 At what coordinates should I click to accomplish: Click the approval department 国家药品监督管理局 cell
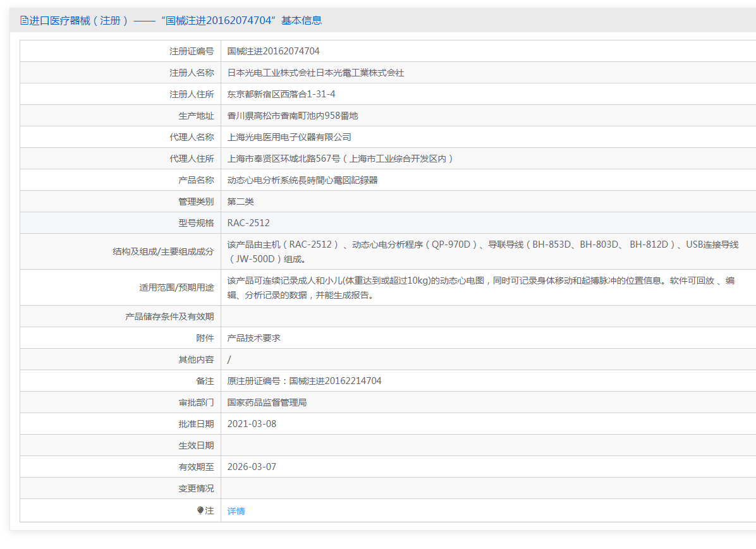click(267, 402)
